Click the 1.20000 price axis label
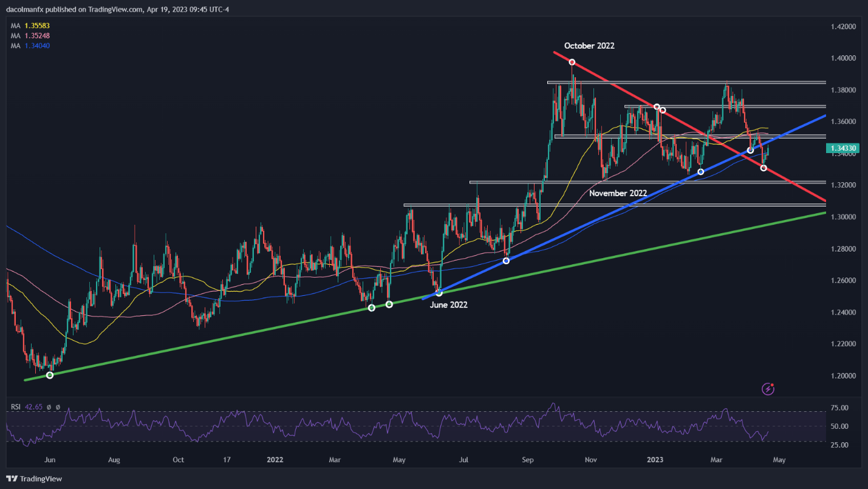The height and width of the screenshot is (489, 868). (842, 376)
